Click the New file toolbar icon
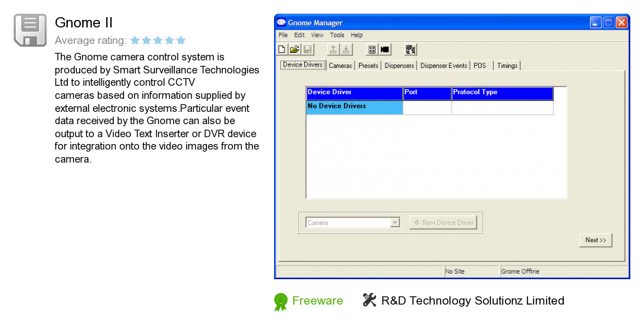This screenshot has height=332, width=644. pos(282,49)
